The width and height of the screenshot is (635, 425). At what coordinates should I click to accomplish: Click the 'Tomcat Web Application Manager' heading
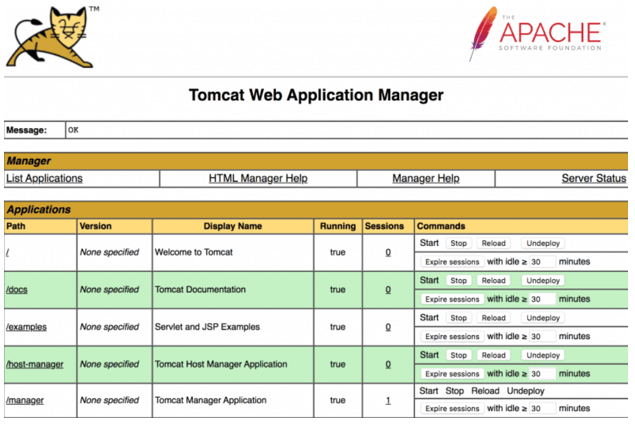316,95
